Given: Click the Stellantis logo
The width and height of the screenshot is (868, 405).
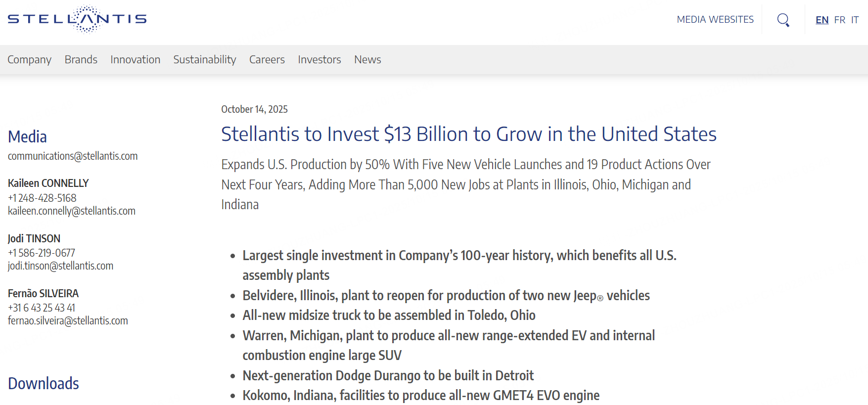Looking at the screenshot, I should click(x=77, y=19).
